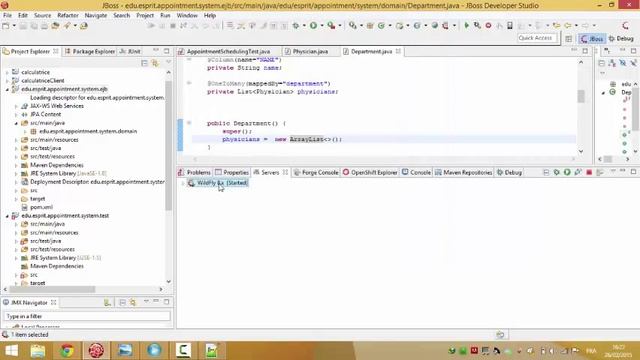640x360 pixels.
Task: Collapse the edu.esprit.appointment.system.test project
Action: [7, 216]
